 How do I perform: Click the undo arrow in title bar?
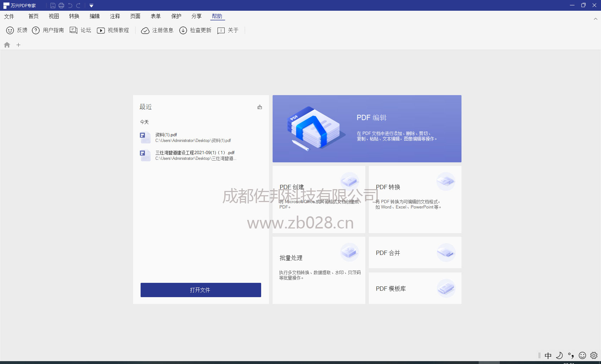tap(70, 5)
